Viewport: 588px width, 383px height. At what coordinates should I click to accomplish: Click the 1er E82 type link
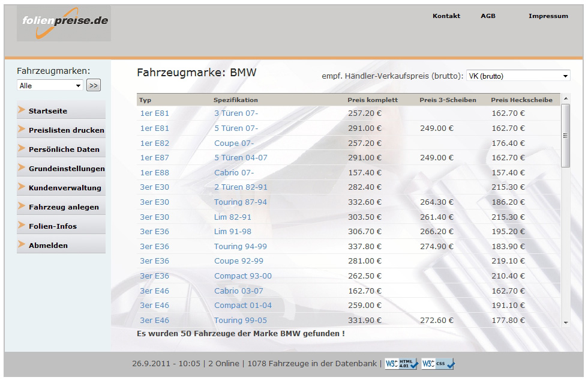point(155,143)
